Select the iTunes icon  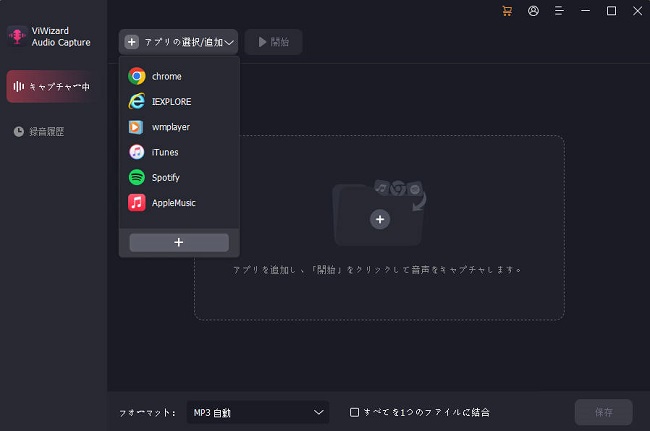pyautogui.click(x=136, y=152)
